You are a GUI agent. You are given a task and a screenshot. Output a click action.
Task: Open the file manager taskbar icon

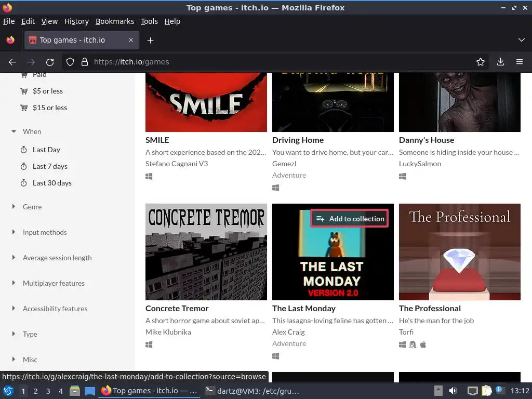tap(75, 391)
